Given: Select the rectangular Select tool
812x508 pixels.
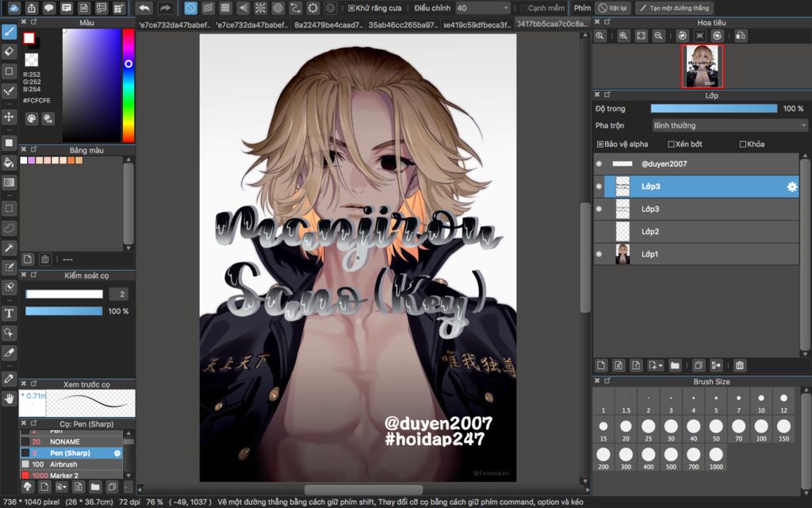Looking at the screenshot, I should coord(9,209).
